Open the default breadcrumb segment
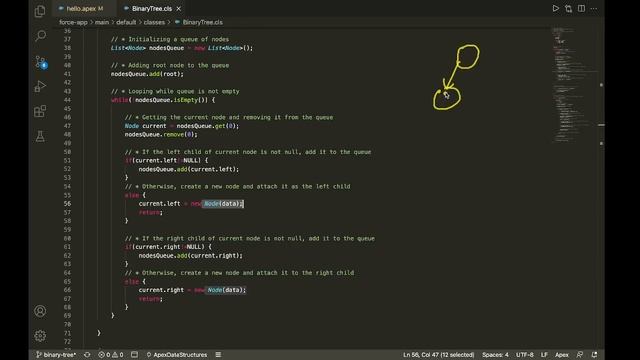Image resolution: width=640 pixels, height=360 pixels. pyautogui.click(x=126, y=22)
